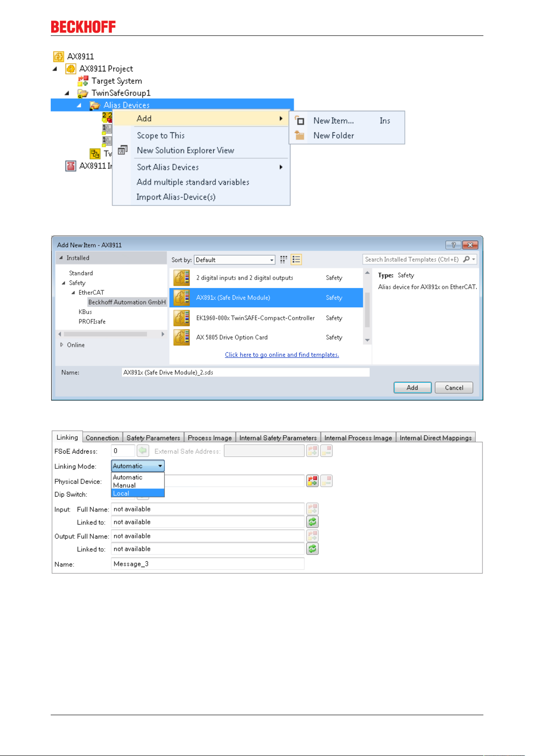Click the AX8911 solution icon
535x756 pixels.
[x=59, y=57]
